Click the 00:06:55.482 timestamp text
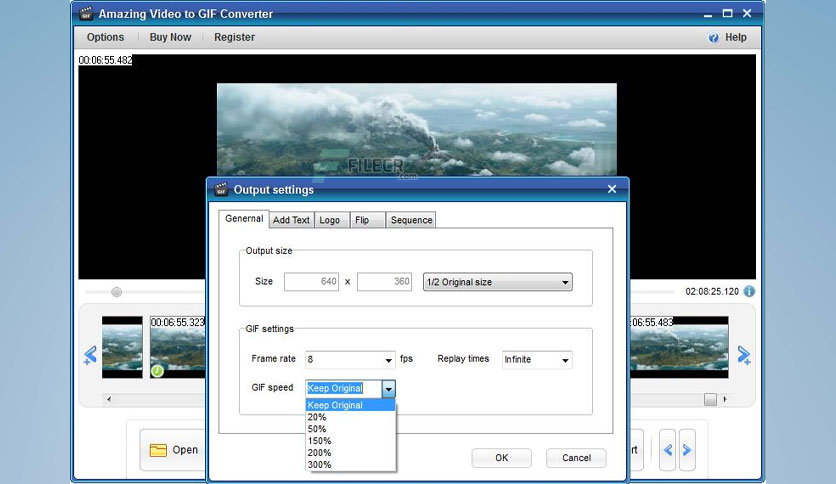 point(105,60)
